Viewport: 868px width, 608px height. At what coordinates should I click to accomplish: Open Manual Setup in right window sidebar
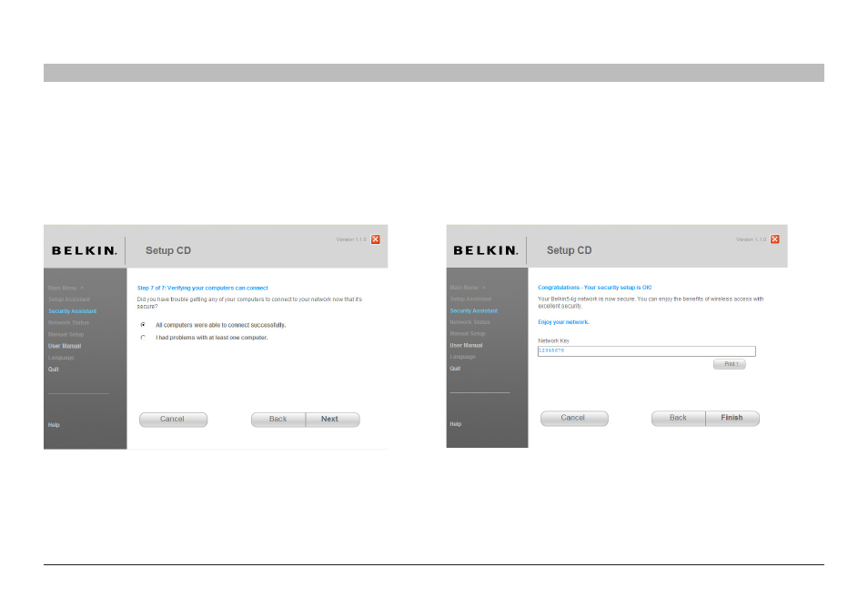click(x=468, y=334)
